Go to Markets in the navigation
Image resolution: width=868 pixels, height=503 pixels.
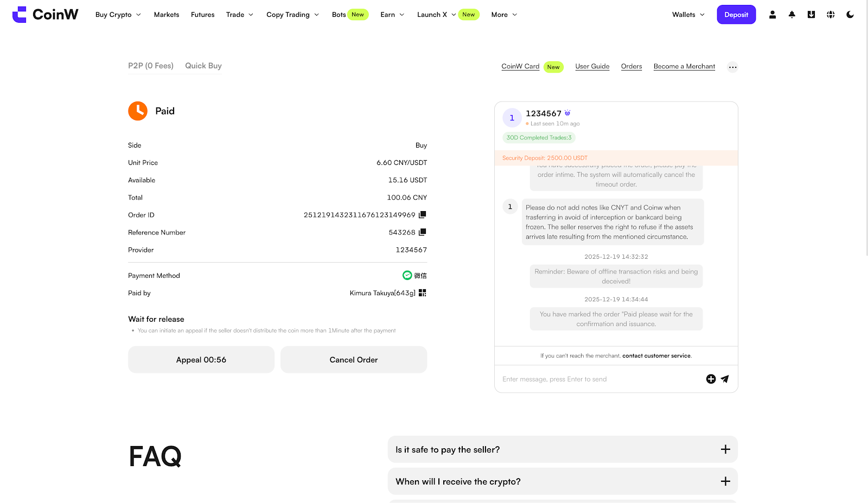pyautogui.click(x=166, y=15)
